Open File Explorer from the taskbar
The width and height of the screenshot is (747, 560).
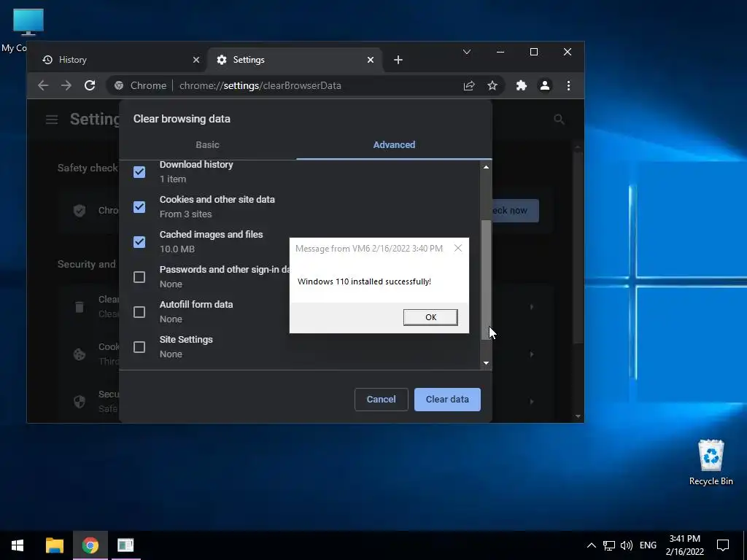tap(54, 545)
